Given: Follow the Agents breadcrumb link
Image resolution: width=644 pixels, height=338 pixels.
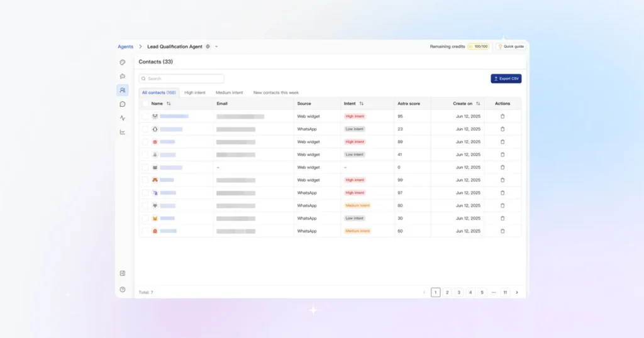Looking at the screenshot, I should coord(125,46).
